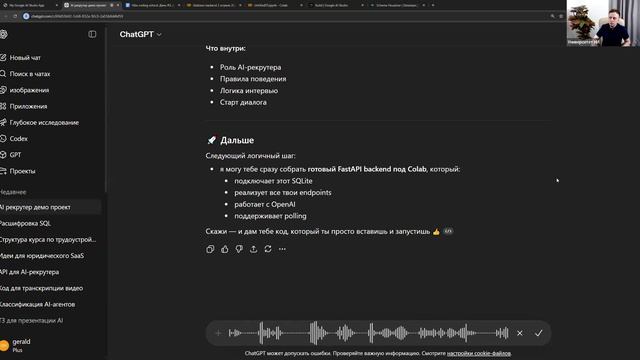Click the voice waveform recording area
Viewport: 640px width, 360px height.
369,333
